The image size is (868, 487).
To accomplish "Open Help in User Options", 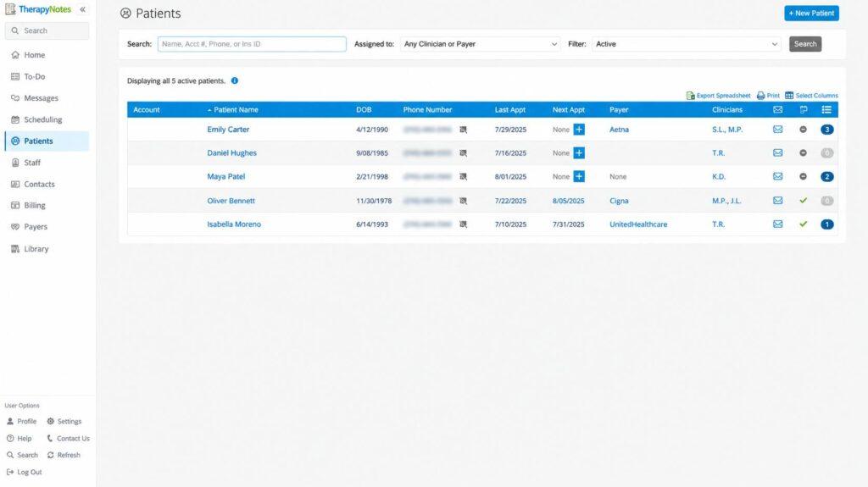I will [x=19, y=439].
